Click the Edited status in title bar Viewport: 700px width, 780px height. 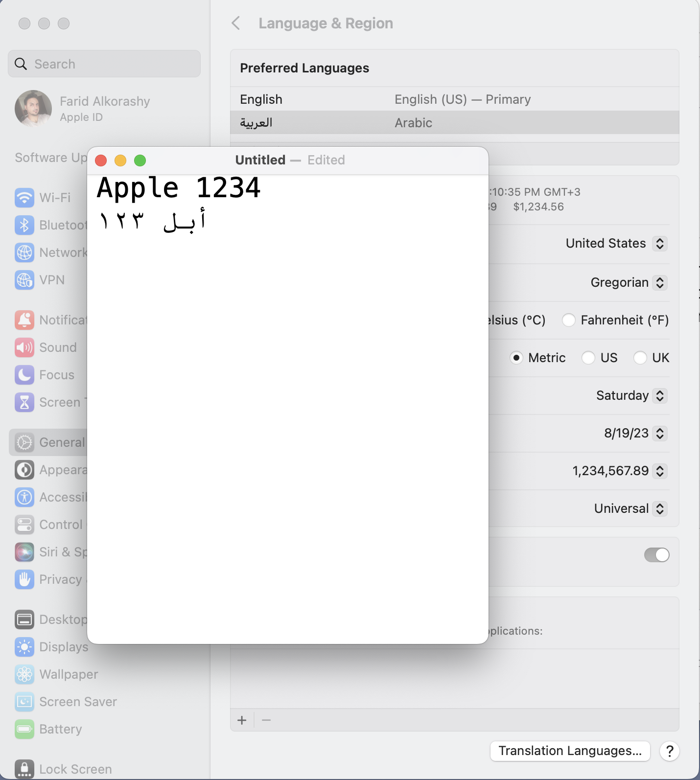click(x=326, y=160)
